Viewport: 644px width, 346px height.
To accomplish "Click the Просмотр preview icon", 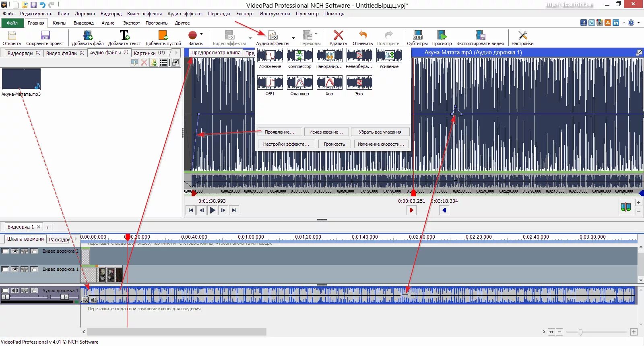I will pos(442,35).
